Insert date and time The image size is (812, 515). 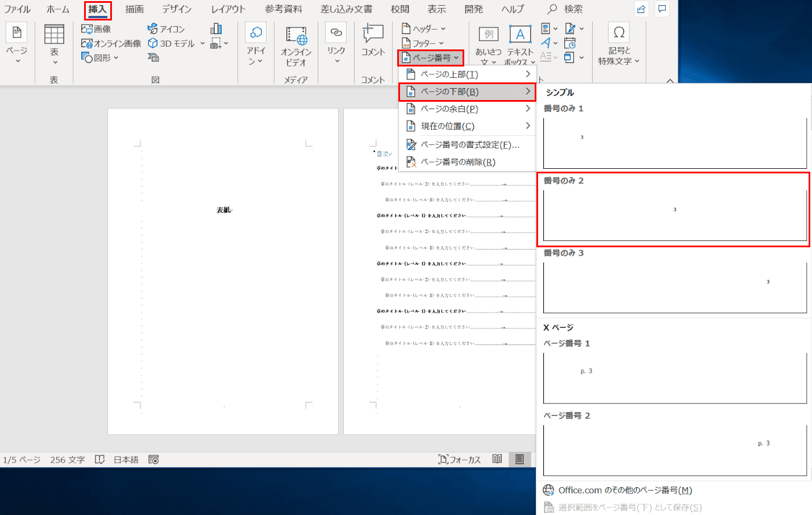(570, 43)
